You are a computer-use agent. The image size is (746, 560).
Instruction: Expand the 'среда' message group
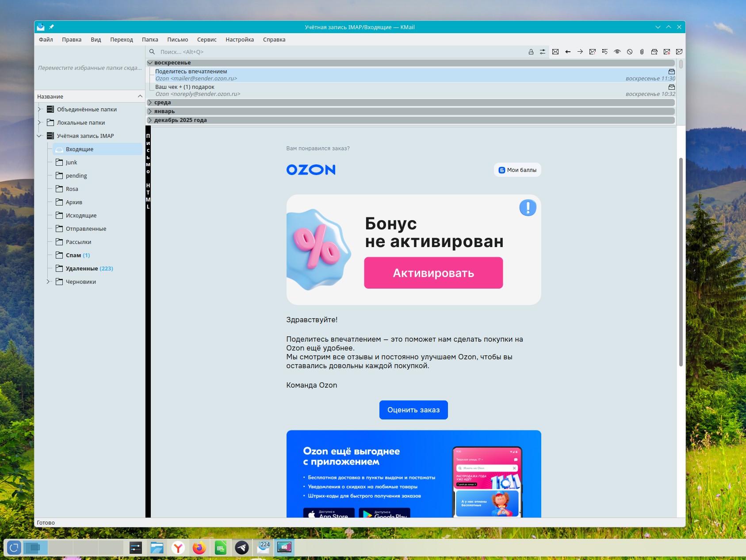pyautogui.click(x=150, y=103)
